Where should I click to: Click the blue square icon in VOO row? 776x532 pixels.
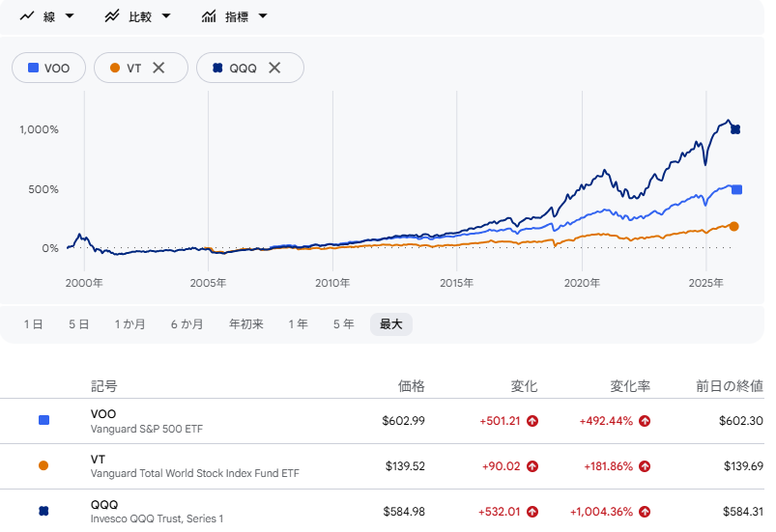coord(43,420)
